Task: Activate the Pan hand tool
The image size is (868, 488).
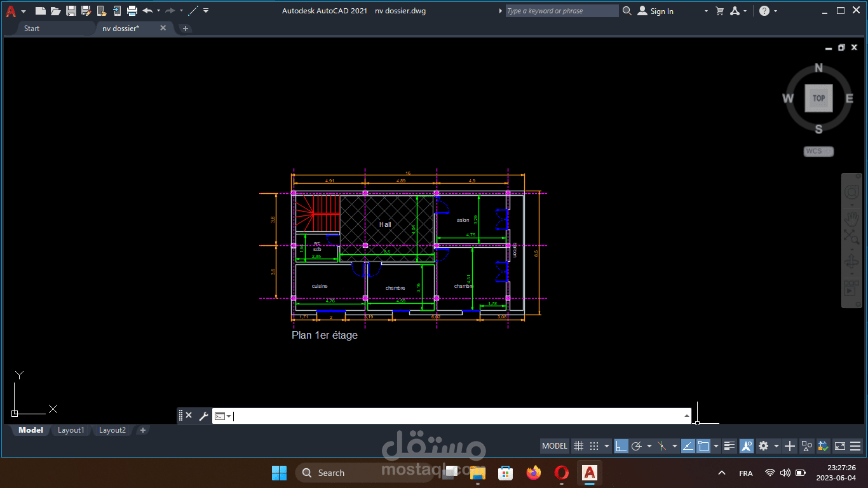Action: [851, 220]
